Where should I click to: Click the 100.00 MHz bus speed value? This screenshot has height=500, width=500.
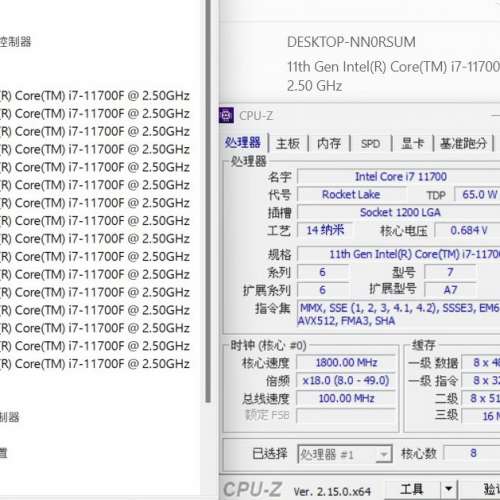tap(346, 398)
